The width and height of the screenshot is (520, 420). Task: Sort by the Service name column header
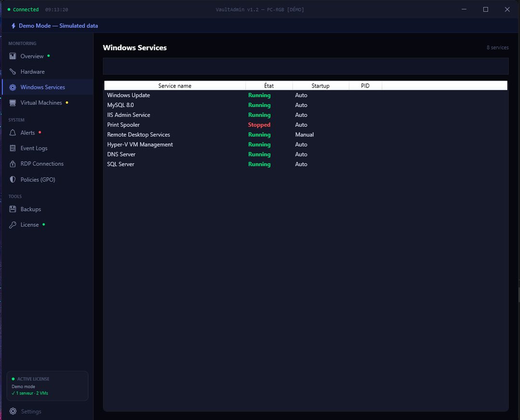point(175,86)
